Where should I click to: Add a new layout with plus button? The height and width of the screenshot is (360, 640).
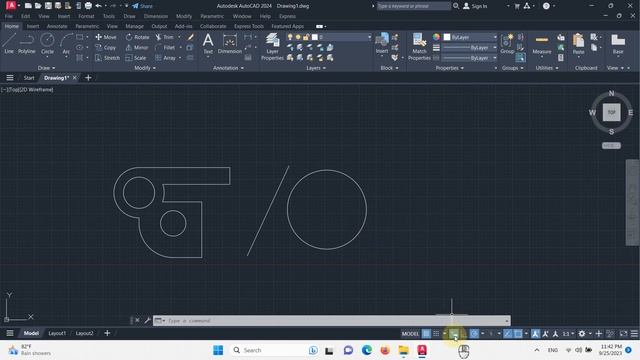pyautogui.click(x=107, y=333)
